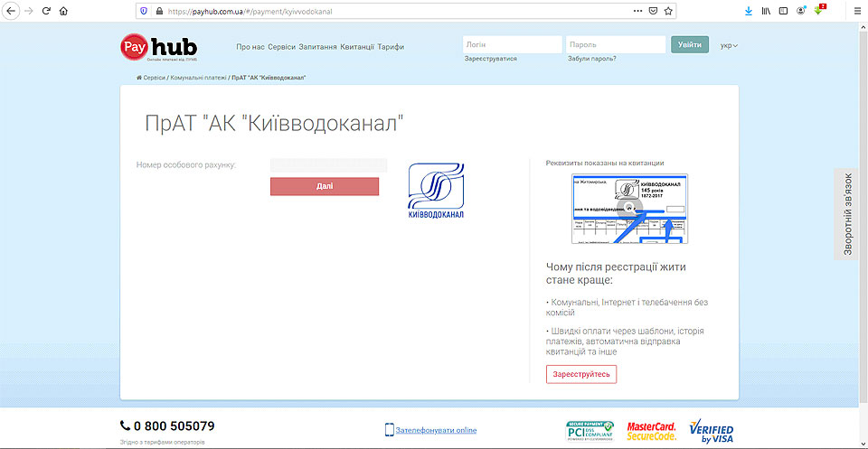Click the Комунальні платежі breadcrumb link
Screen dimensions: 868x449
click(x=198, y=78)
